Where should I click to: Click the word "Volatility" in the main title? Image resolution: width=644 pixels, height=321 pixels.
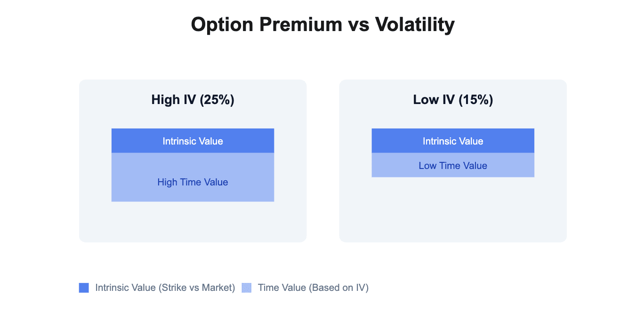pos(414,24)
